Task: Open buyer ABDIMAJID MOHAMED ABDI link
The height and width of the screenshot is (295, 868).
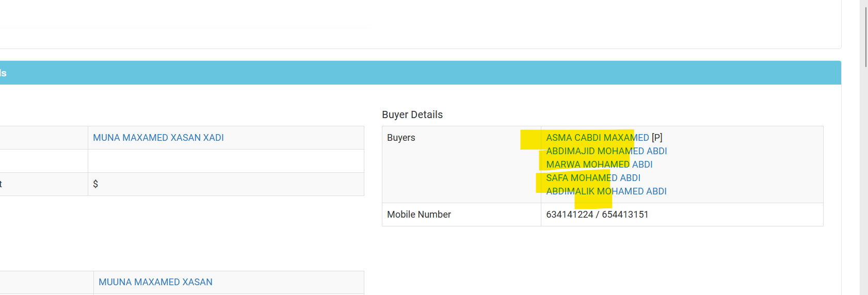Action: point(606,151)
